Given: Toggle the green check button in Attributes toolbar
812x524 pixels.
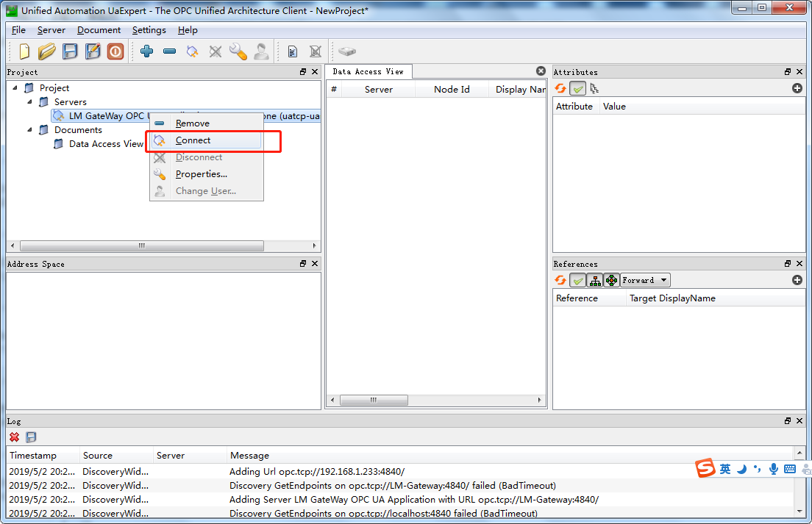Looking at the screenshot, I should pyautogui.click(x=577, y=88).
